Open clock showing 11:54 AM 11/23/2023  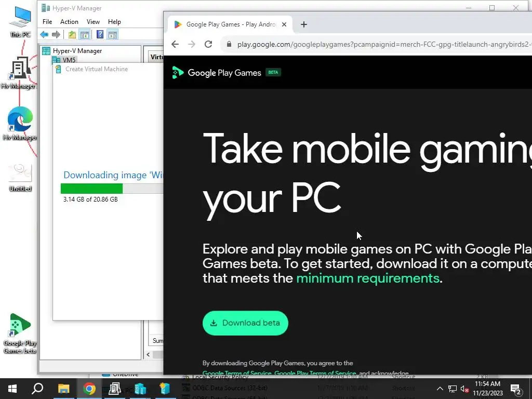pyautogui.click(x=488, y=389)
